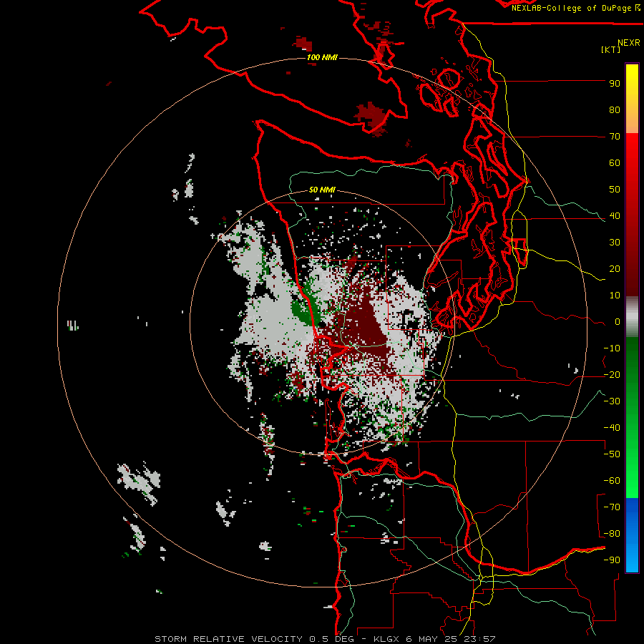Click the 30 value on the velocity scale

[x=615, y=243]
